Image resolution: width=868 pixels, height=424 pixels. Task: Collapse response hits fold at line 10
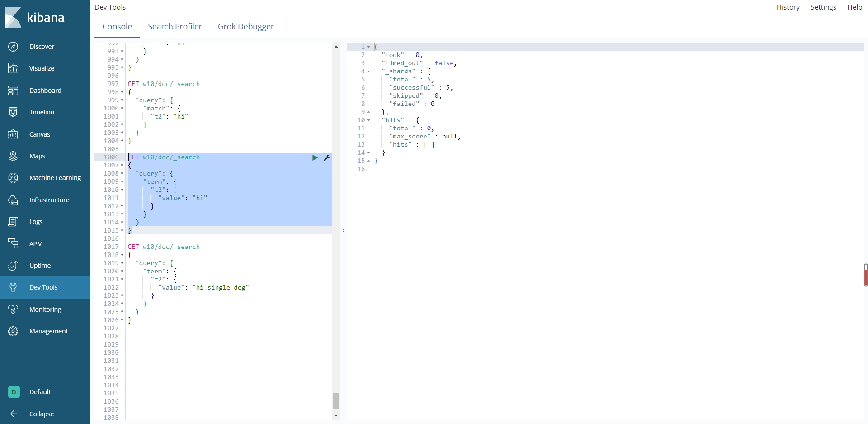coord(368,120)
